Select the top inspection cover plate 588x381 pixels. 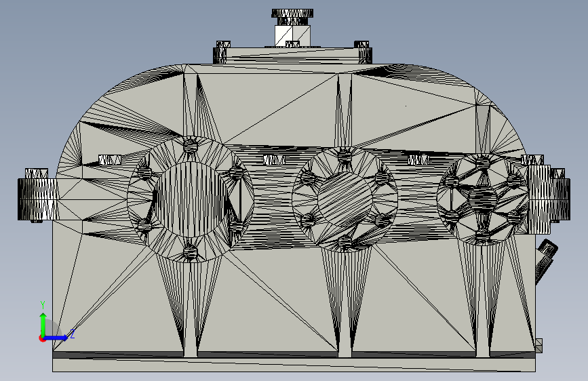pyautogui.click(x=292, y=56)
